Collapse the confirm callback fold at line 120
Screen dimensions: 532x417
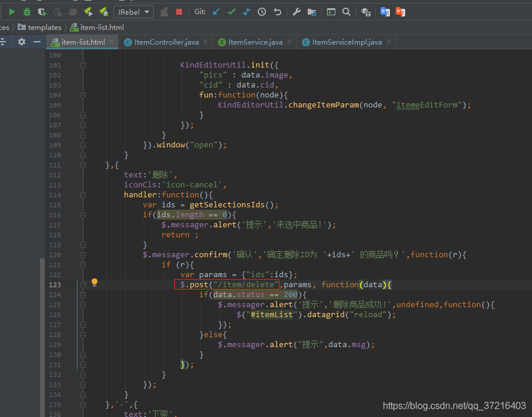tap(83, 255)
